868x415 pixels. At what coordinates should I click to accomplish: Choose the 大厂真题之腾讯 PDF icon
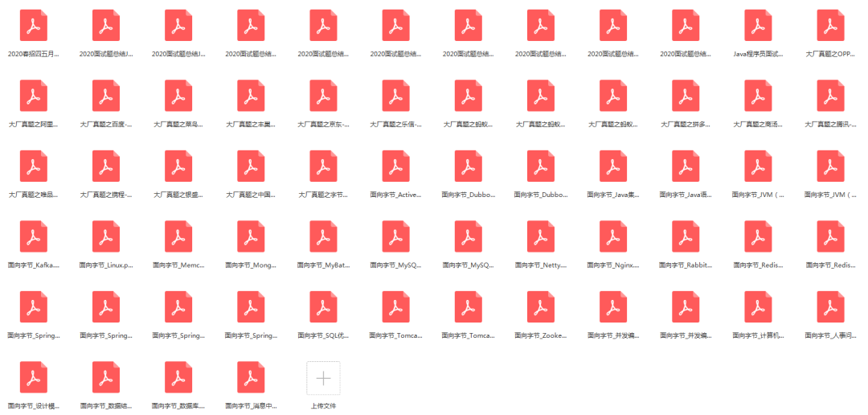[x=831, y=96]
